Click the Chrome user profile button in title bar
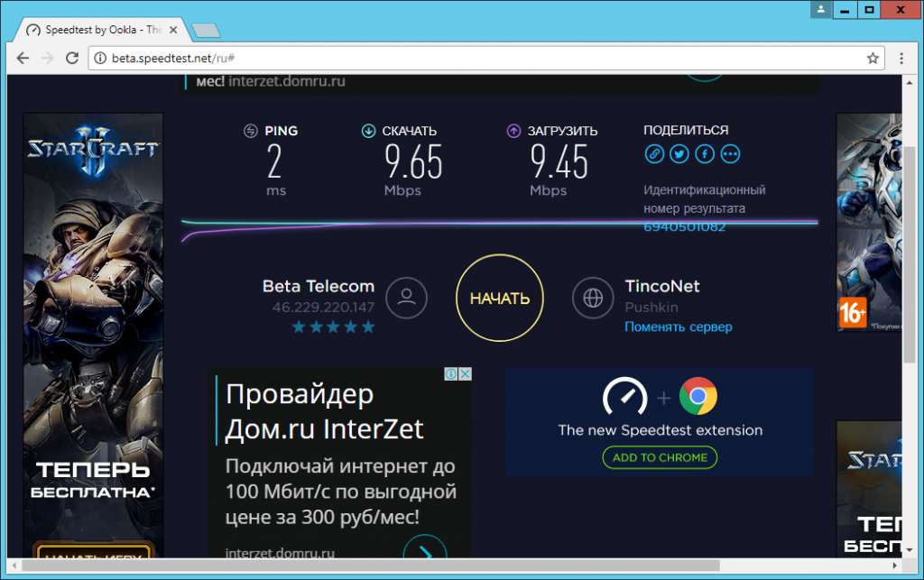The height and width of the screenshot is (580, 924). [x=821, y=9]
